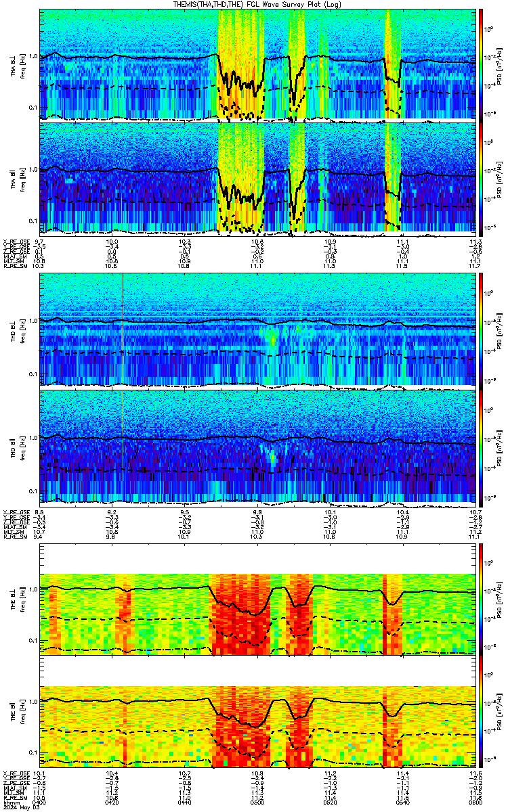Click the '0420' time tick label
This screenshot has width=508, height=812.
tap(112, 803)
